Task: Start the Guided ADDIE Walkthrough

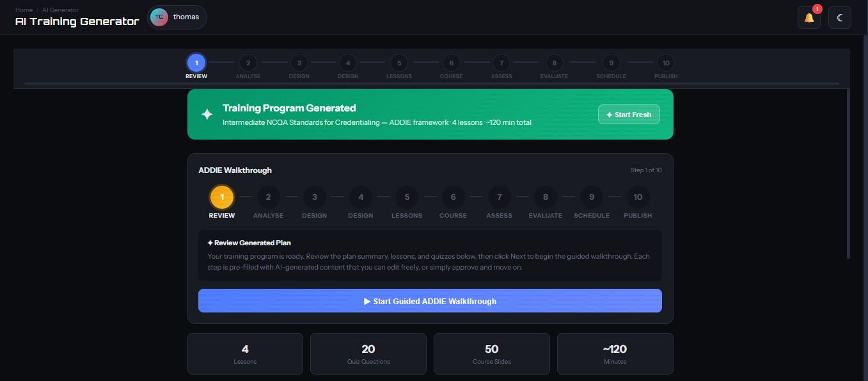Action: (430, 300)
